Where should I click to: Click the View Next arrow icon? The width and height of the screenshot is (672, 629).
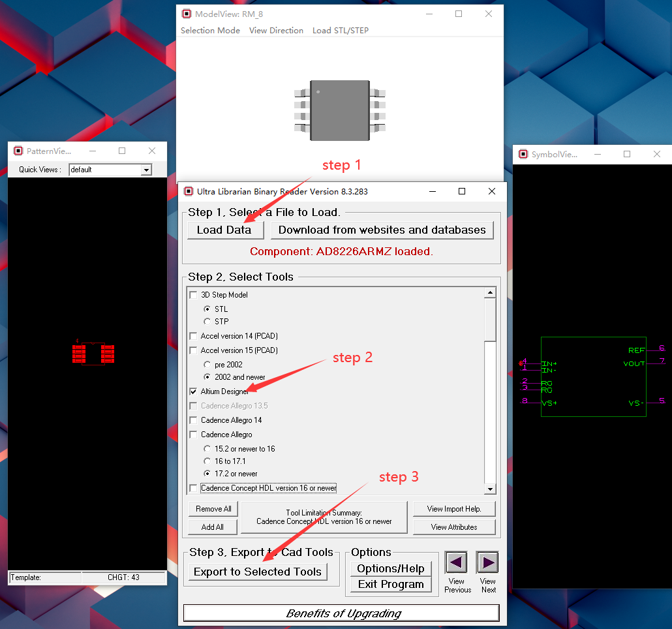point(488,562)
